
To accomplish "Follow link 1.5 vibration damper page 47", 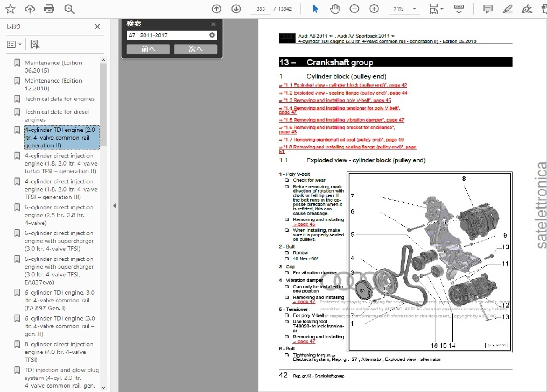I will 341,120.
